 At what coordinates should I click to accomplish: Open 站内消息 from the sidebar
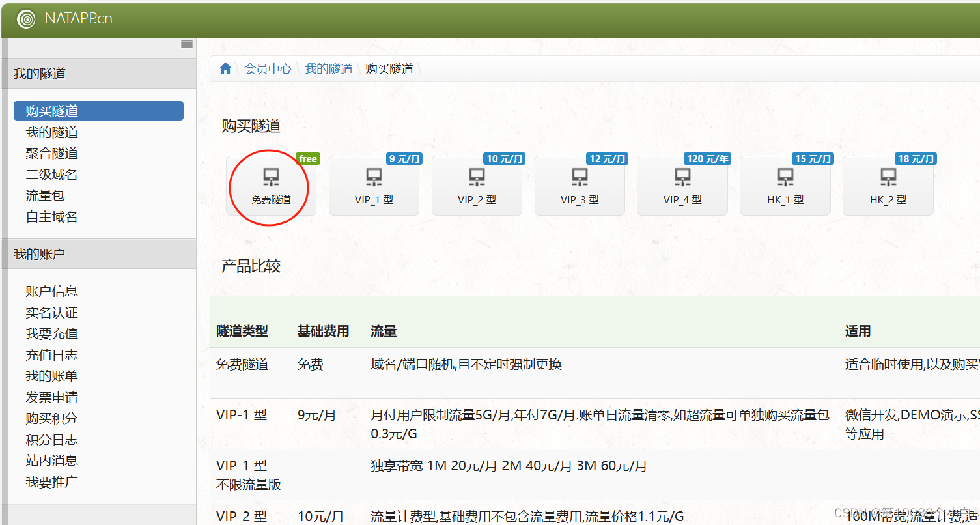tap(51, 460)
